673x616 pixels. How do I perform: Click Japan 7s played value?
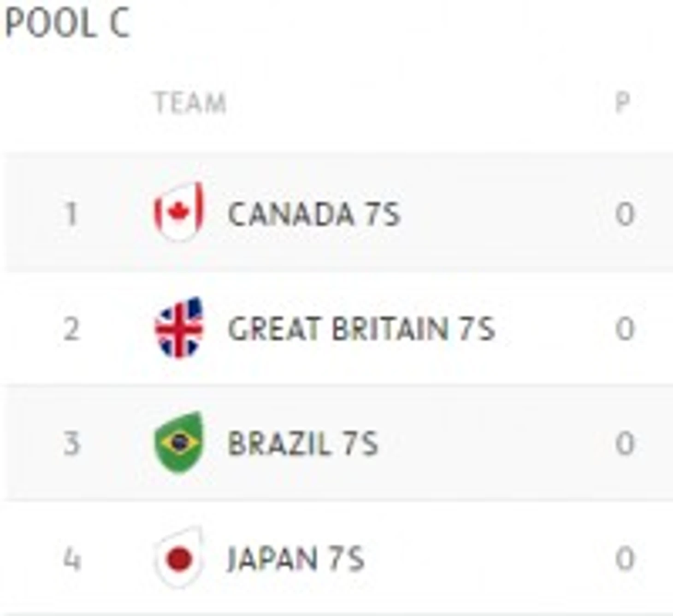point(625,559)
